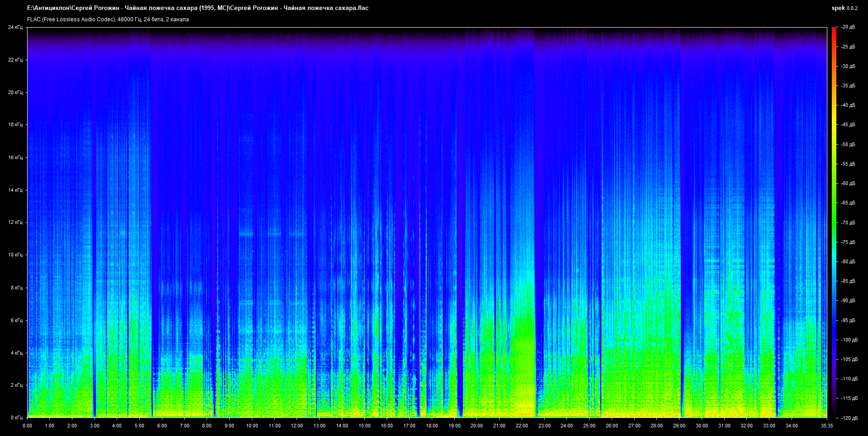Viewport: 868px width, 436px height.
Task: Click the 24 кГц frequency axis label
Action: tap(15, 27)
